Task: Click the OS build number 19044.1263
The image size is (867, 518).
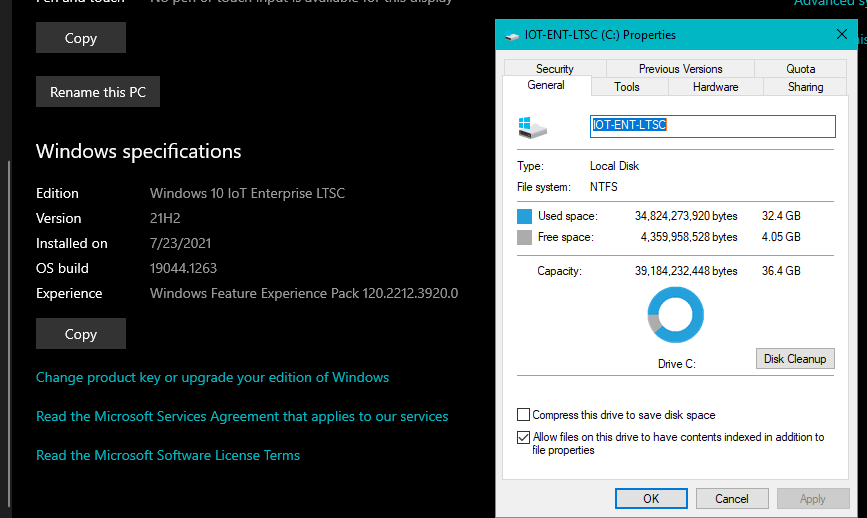Action: (x=183, y=268)
